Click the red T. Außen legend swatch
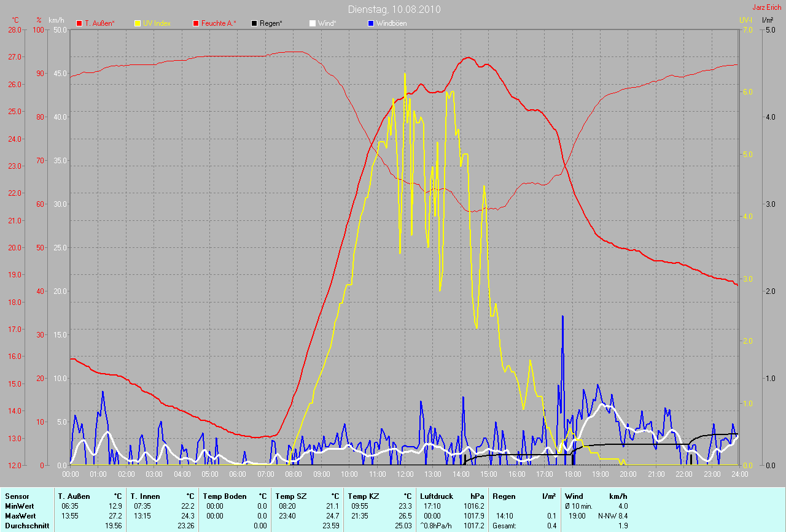Screen dimensions: 786x532 point(79,23)
